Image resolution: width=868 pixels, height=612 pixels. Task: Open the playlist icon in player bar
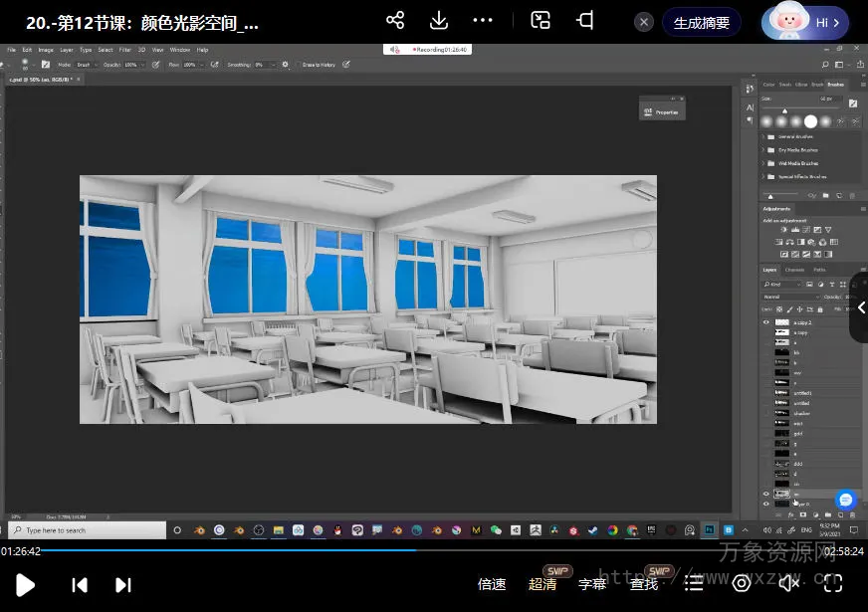(695, 584)
